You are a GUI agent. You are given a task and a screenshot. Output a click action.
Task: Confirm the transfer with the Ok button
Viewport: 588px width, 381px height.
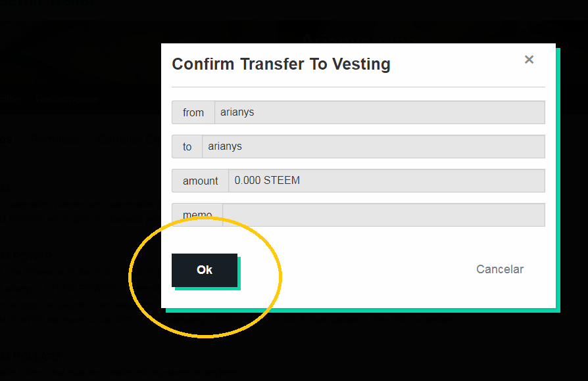205,270
